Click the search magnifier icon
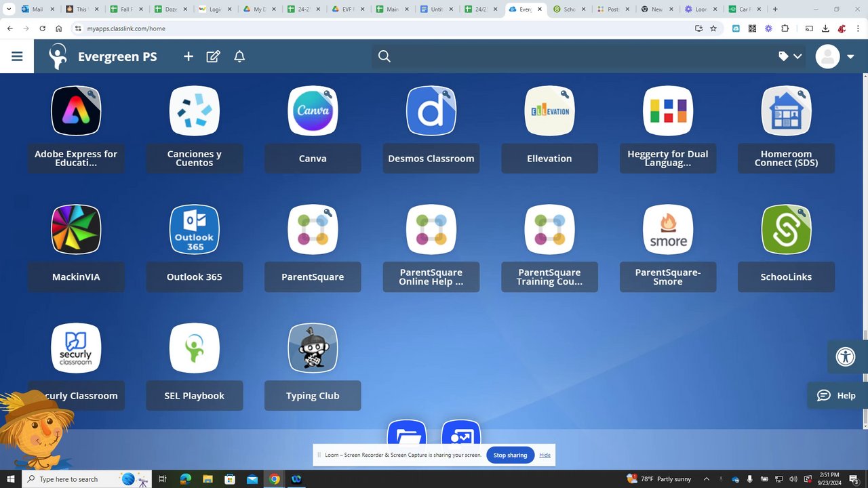This screenshot has width=868, height=488. [384, 56]
